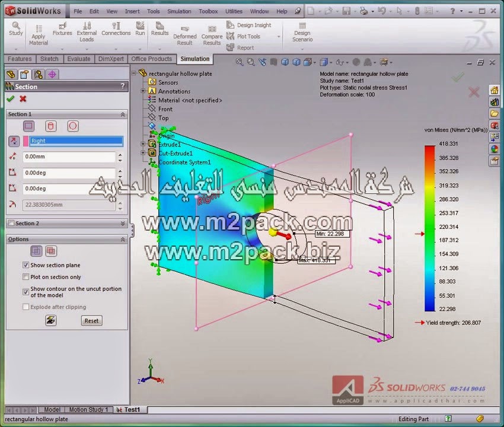
Task: Open Plot Tools
Action: (243, 36)
